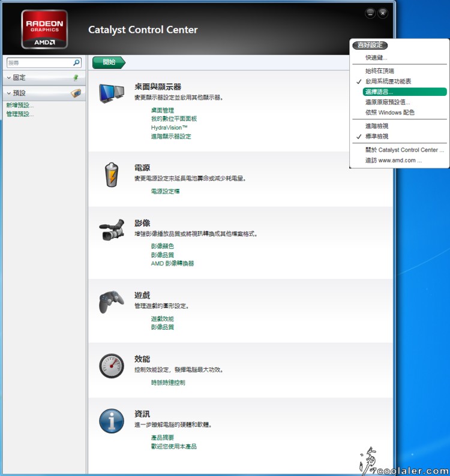This screenshot has width=450, height=476.
Task: Open 新增預設... link
Action: click(20, 106)
